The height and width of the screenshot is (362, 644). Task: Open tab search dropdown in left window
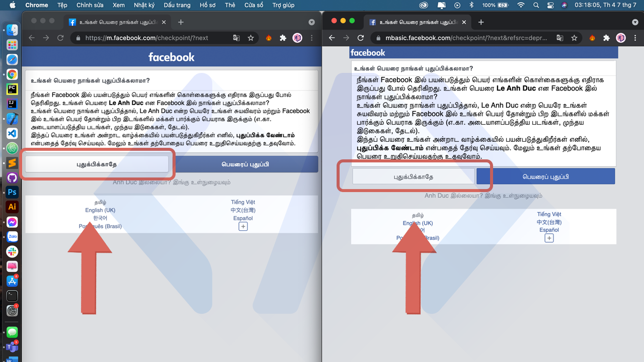tap(311, 23)
